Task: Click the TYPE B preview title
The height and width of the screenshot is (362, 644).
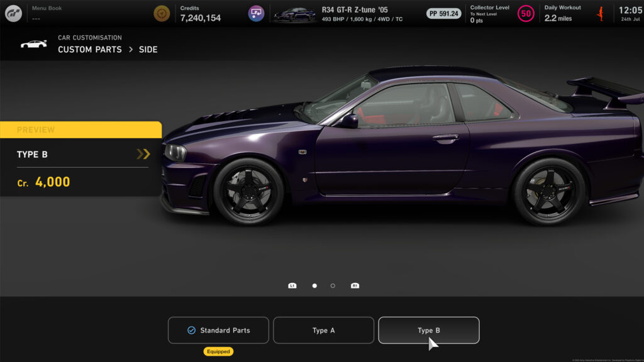Action: coord(32,155)
